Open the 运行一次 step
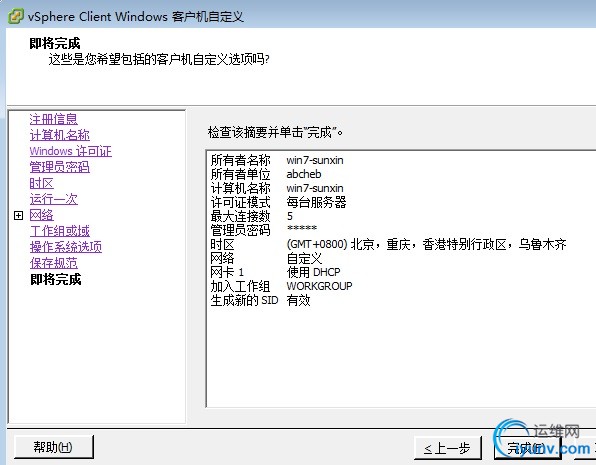This screenshot has height=465, width=596. (54, 199)
